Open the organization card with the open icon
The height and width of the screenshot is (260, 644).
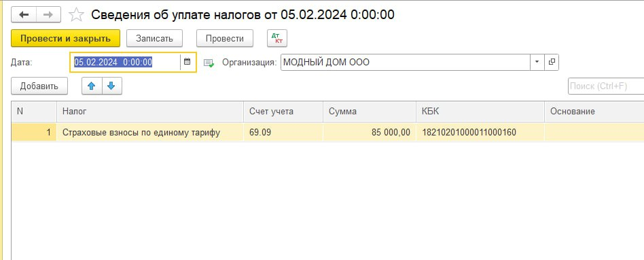[x=552, y=62]
